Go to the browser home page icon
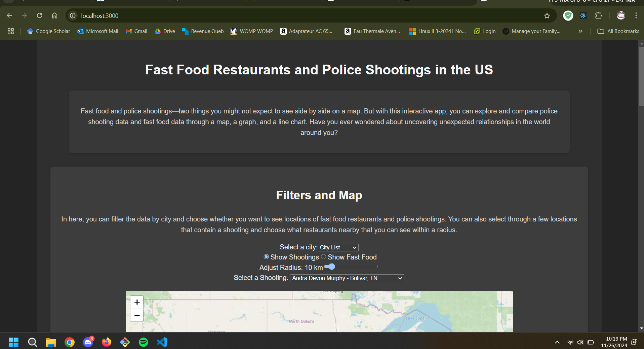This screenshot has width=644, height=349. coord(54,15)
